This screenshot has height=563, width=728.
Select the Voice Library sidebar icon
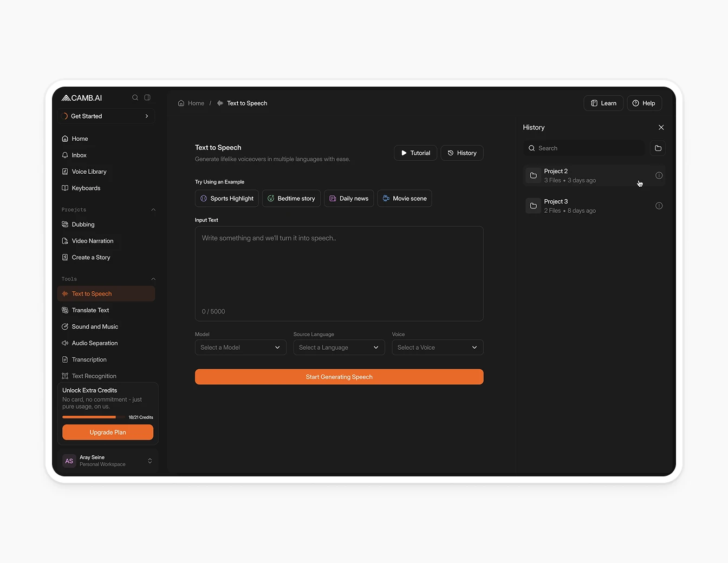[x=65, y=172]
